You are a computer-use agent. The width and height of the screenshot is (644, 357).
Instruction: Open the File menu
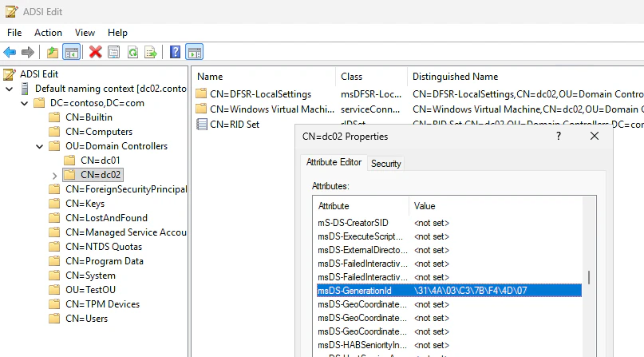(x=14, y=33)
